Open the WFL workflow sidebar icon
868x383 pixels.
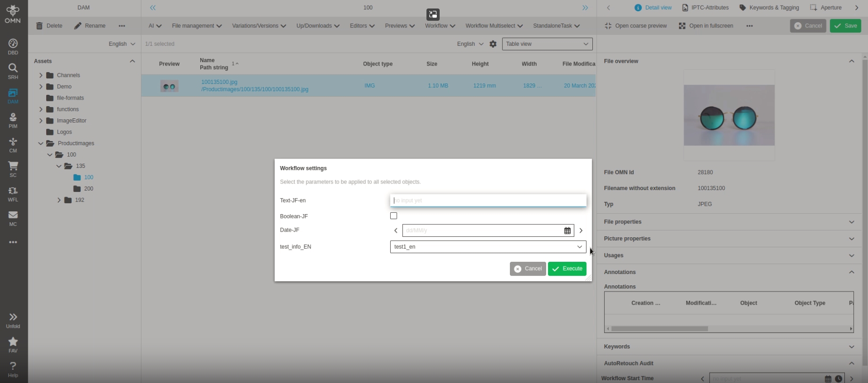tap(13, 193)
